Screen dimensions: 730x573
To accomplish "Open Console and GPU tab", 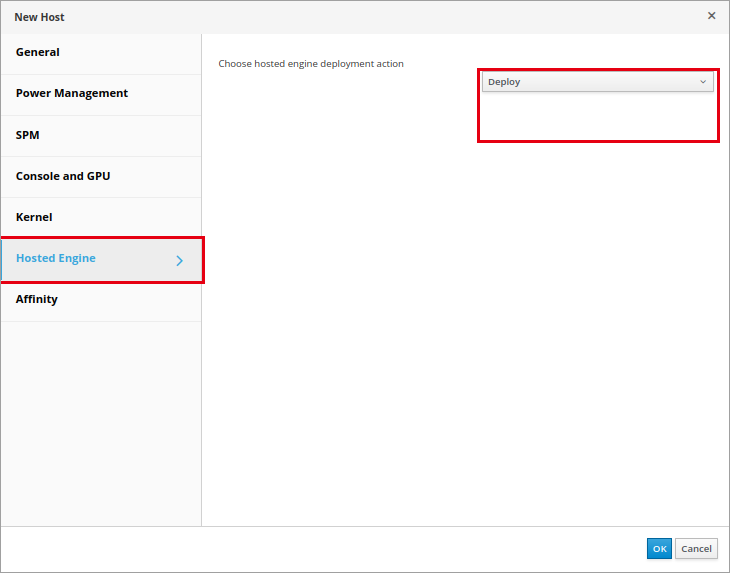I will click(101, 176).
